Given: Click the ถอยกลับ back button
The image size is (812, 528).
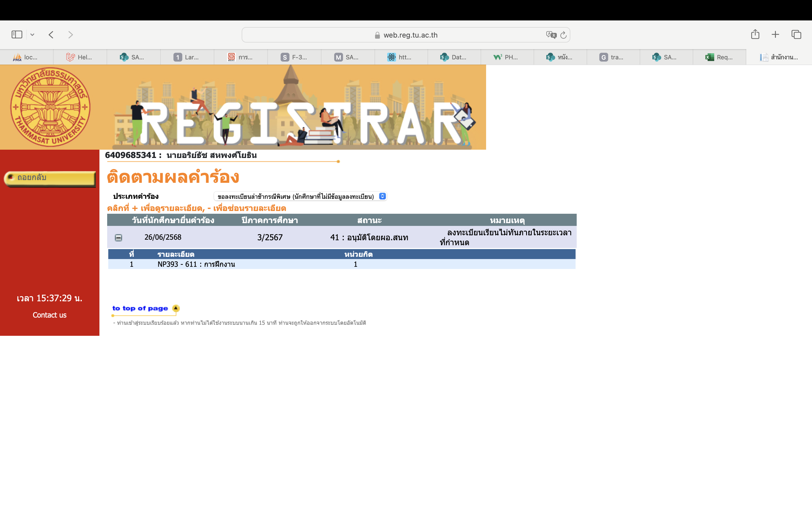Looking at the screenshot, I should tap(50, 178).
